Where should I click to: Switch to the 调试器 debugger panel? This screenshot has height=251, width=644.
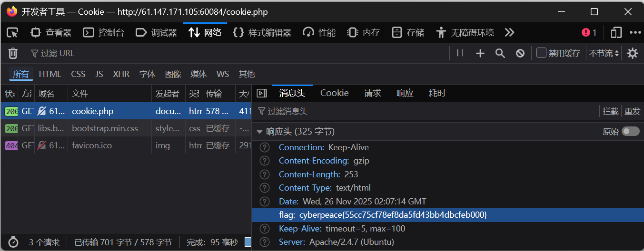point(157,32)
